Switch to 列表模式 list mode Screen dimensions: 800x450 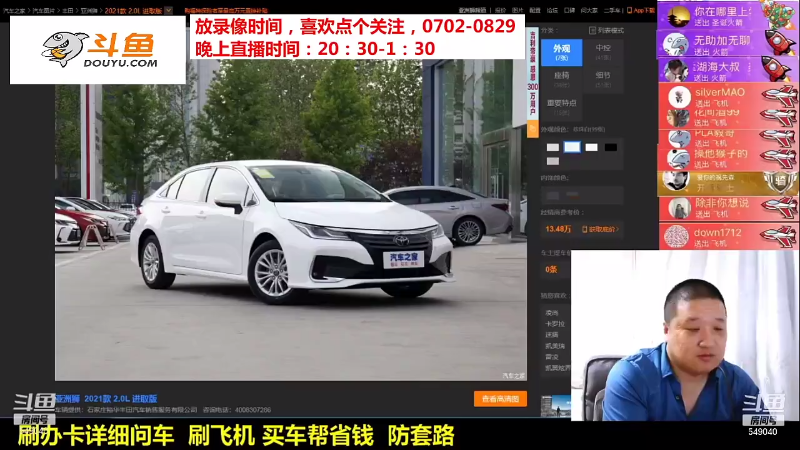pos(606,31)
